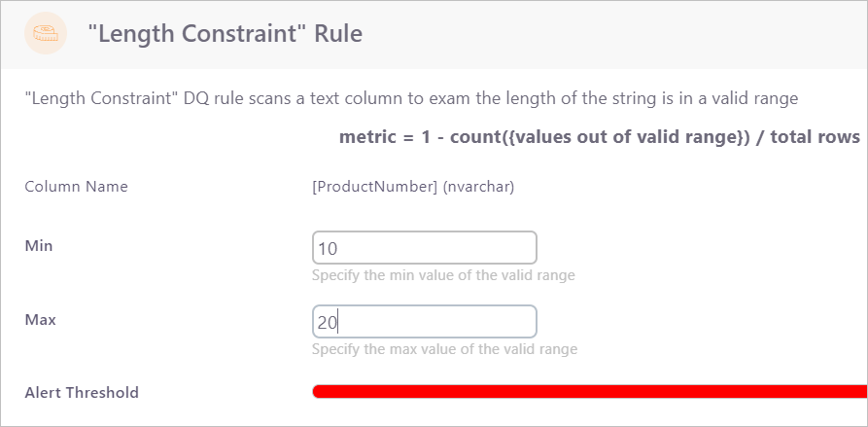This screenshot has width=868, height=427.
Task: Click the "Specify the max value" hint
Action: pos(444,349)
